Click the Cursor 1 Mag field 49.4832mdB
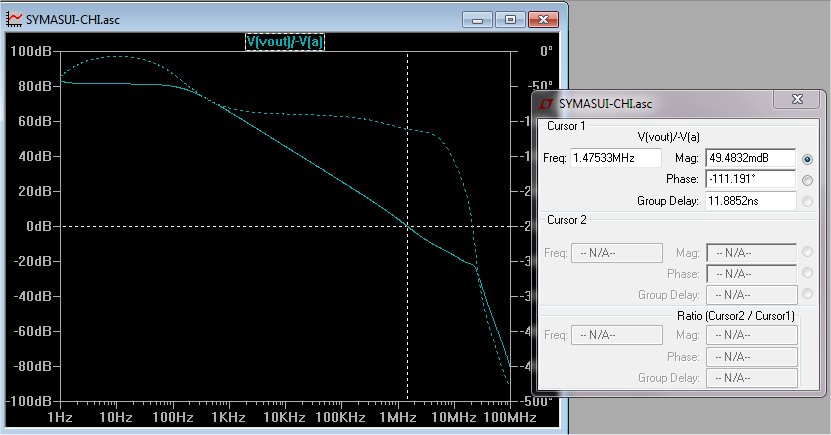The height and width of the screenshot is (435, 831). [x=750, y=158]
